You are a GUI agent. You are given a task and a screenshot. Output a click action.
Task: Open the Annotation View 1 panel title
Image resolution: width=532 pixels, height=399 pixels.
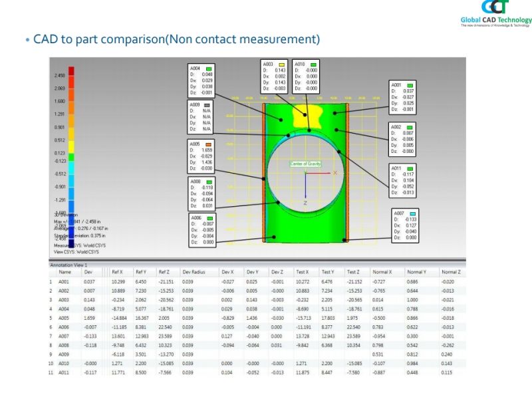point(69,265)
